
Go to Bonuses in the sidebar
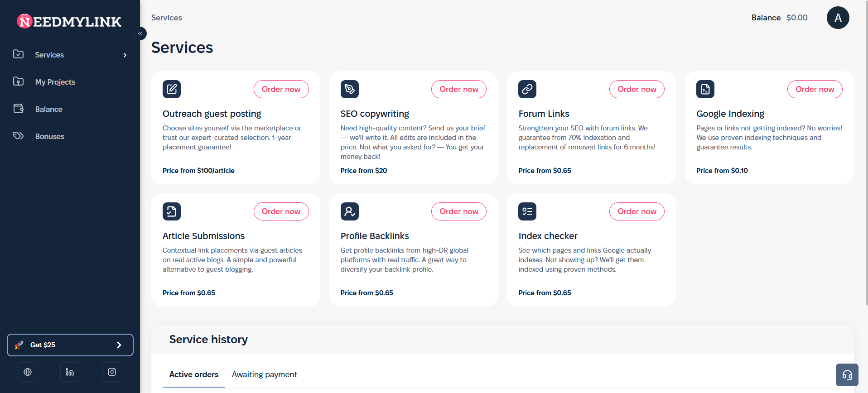click(50, 136)
